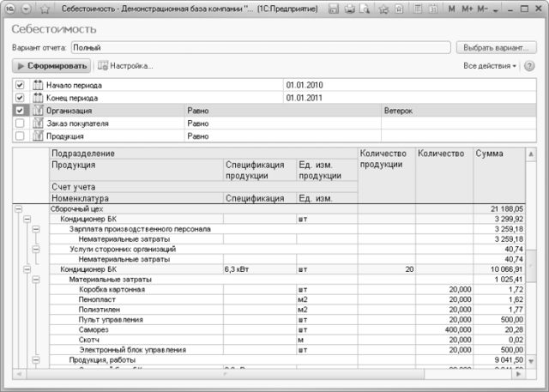Click the vertical scrollbar thumb of report
This screenshot has width=549, height=392.
531,266
